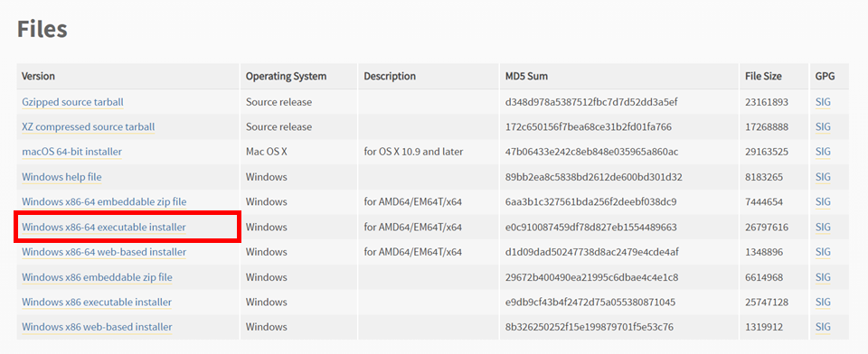868x354 pixels.
Task: Select MD5 sum e0c910087459df78d827eb1554489663
Action: (591, 227)
